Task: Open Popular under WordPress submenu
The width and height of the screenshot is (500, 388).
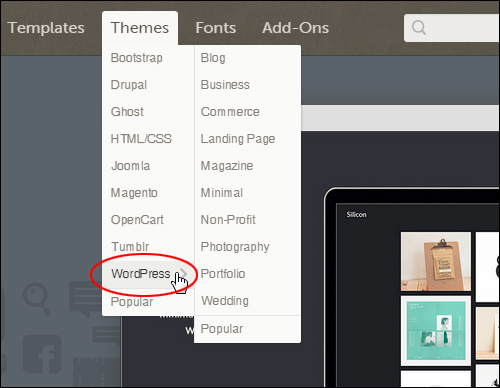Action: pyautogui.click(x=222, y=329)
